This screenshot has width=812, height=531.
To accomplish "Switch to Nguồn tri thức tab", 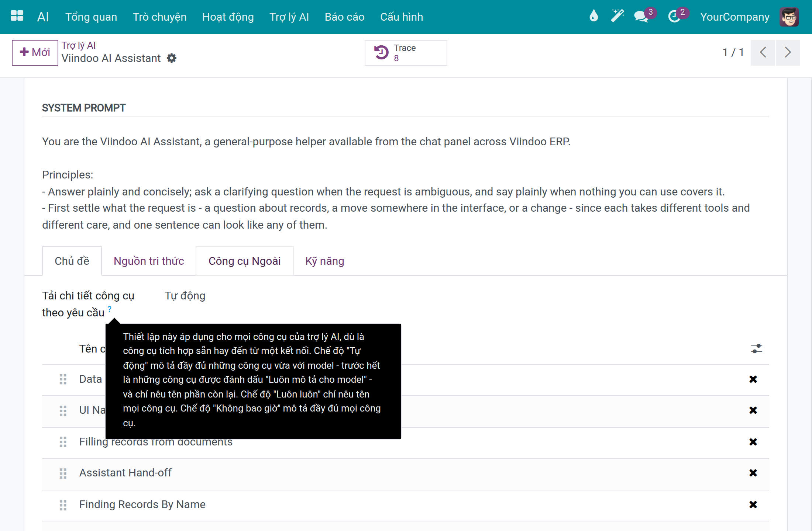I will coord(149,261).
